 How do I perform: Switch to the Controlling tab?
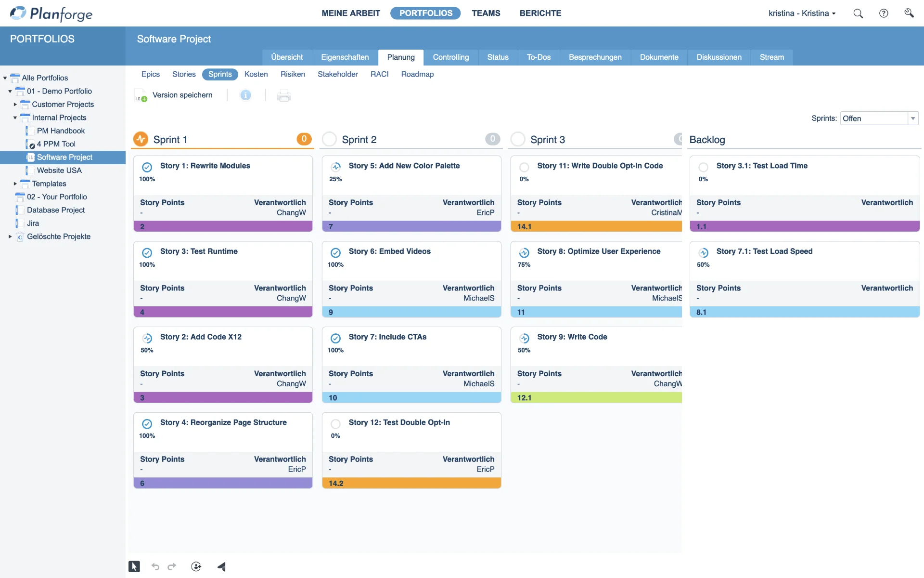point(450,57)
